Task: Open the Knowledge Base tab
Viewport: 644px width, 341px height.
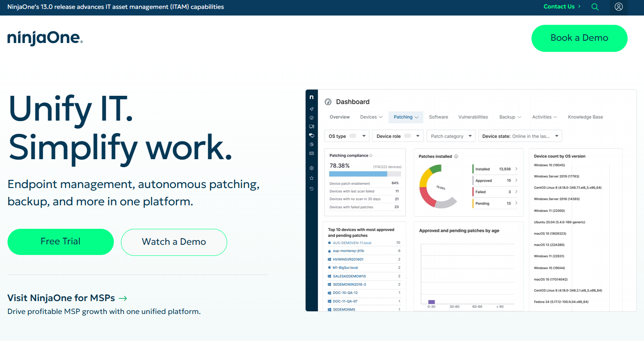Action: [x=586, y=117]
